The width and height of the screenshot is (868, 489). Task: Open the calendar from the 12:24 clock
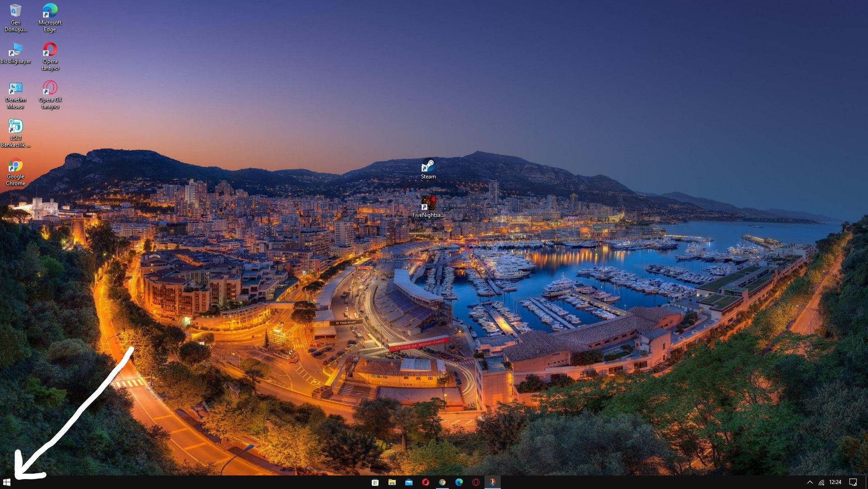click(835, 482)
